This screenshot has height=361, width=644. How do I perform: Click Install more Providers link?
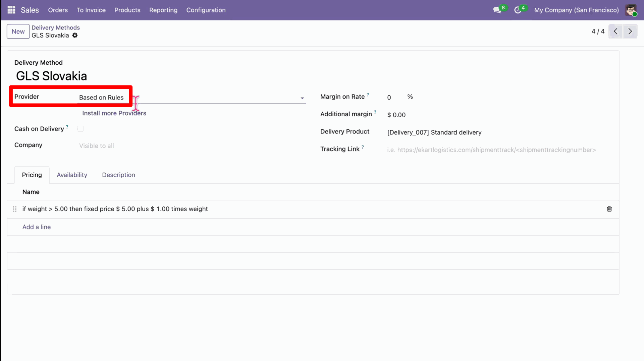[x=114, y=113]
